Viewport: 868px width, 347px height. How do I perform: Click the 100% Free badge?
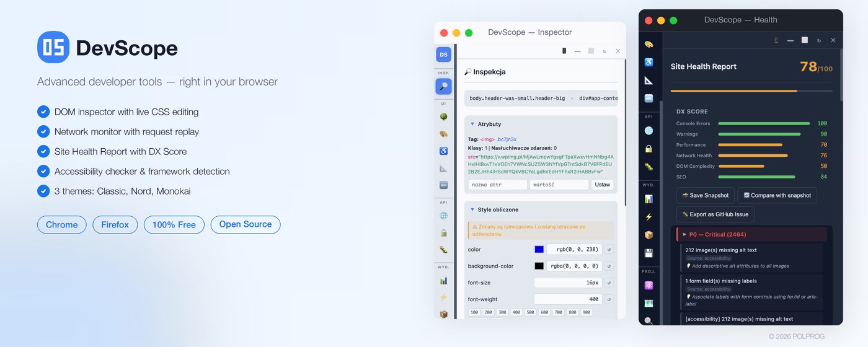coord(174,224)
